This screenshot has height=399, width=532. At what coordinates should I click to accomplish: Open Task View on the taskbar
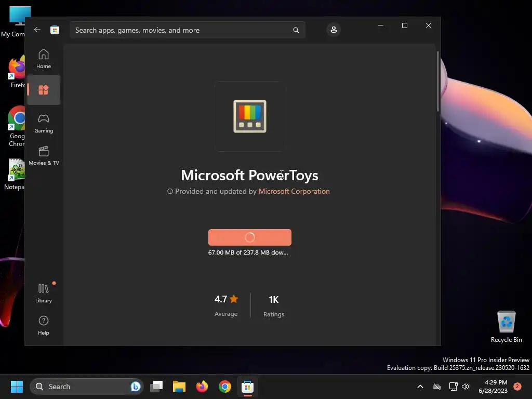(x=156, y=387)
